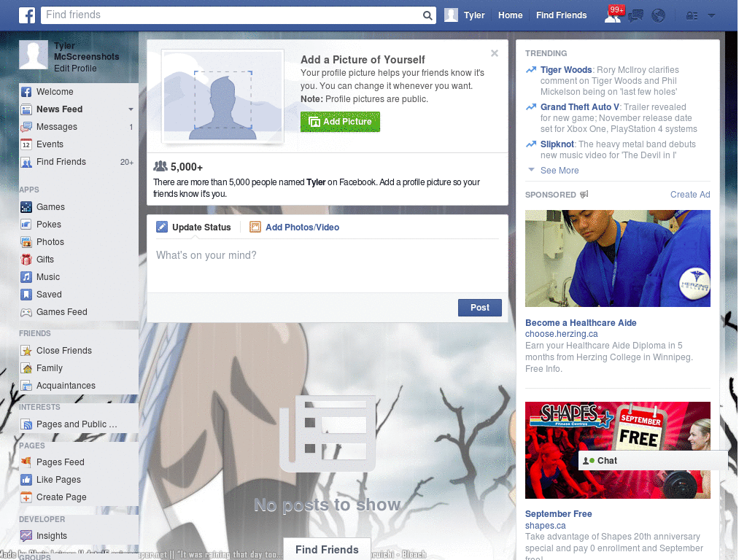Click Tyler profile thumbnail in top bar
747x560 pixels.
click(x=451, y=15)
